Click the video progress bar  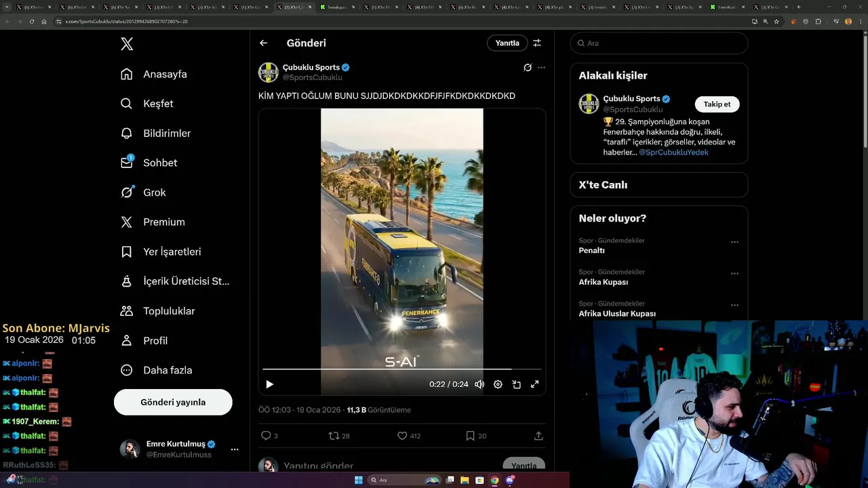(402, 369)
